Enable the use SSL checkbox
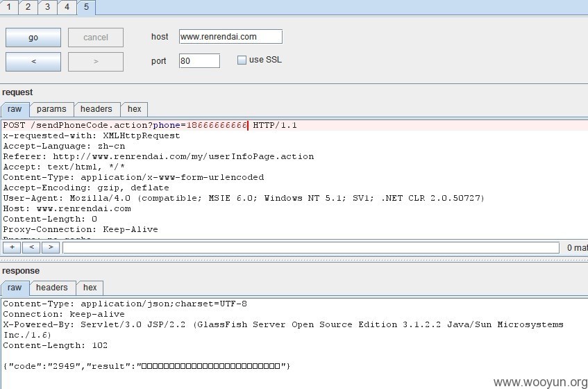 [x=242, y=60]
